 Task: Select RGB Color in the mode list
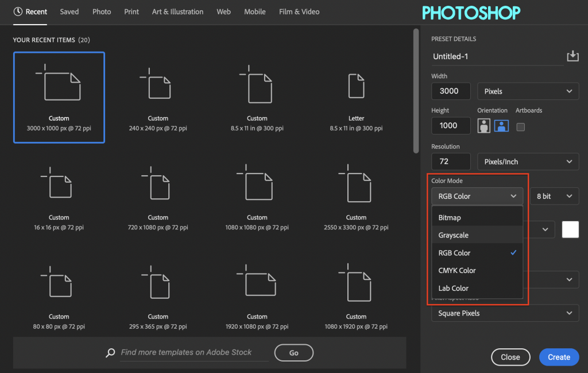477,253
